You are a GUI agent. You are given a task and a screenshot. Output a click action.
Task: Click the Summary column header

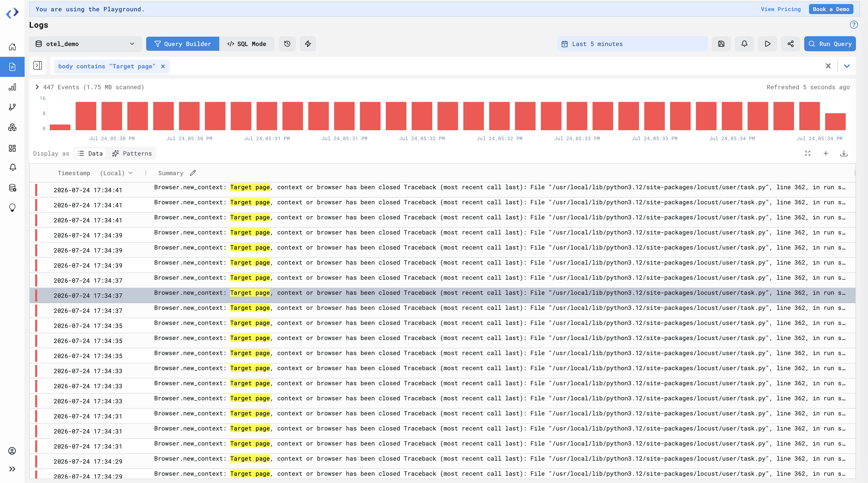[x=171, y=173]
